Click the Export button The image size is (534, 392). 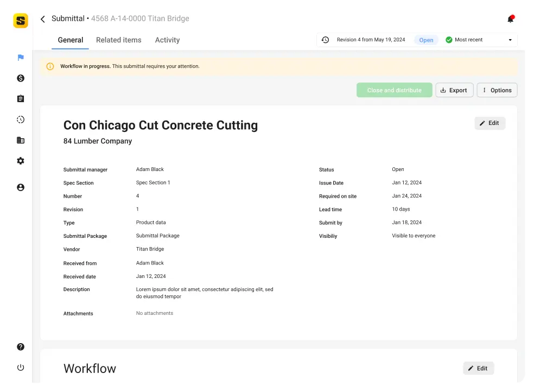coord(454,90)
